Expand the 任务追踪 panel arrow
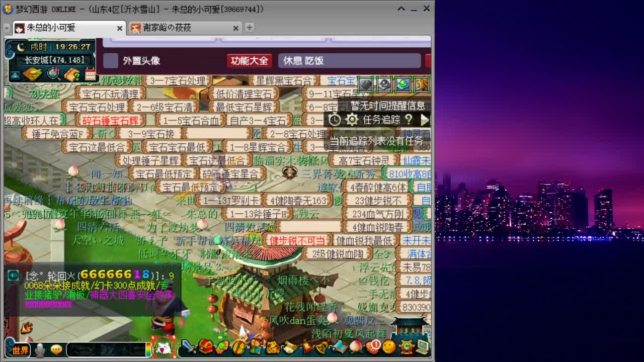 click(x=424, y=120)
